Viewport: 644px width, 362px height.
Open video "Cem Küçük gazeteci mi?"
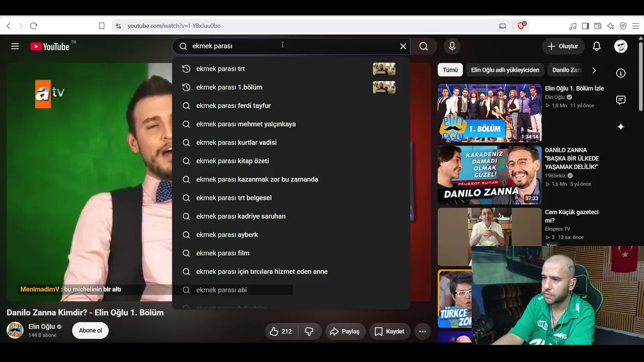(x=572, y=216)
